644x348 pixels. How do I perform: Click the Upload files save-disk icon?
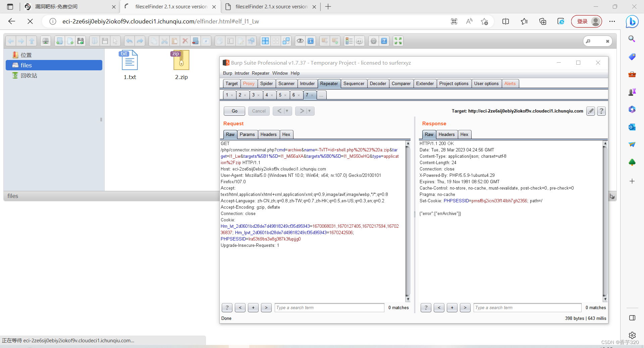(80, 41)
